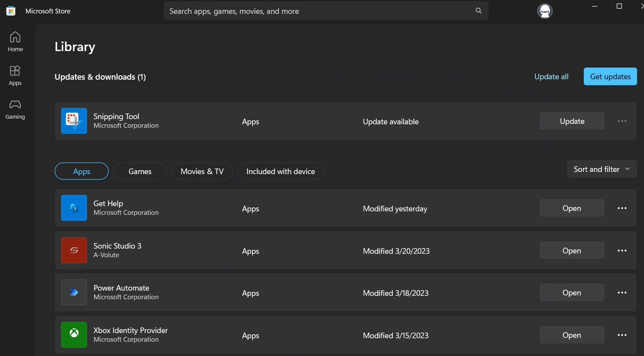The height and width of the screenshot is (356, 644).
Task: Select the Games filter tab
Action: coord(140,171)
